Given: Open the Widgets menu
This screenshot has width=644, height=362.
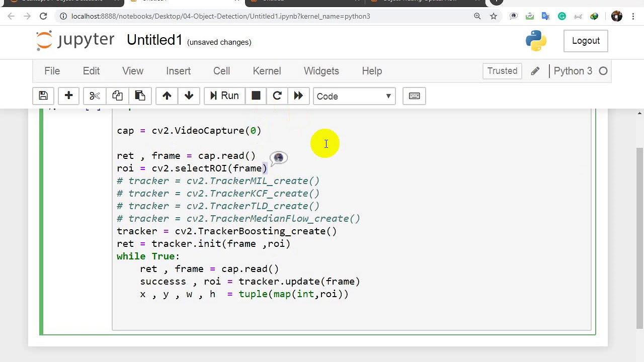Looking at the screenshot, I should (x=321, y=71).
